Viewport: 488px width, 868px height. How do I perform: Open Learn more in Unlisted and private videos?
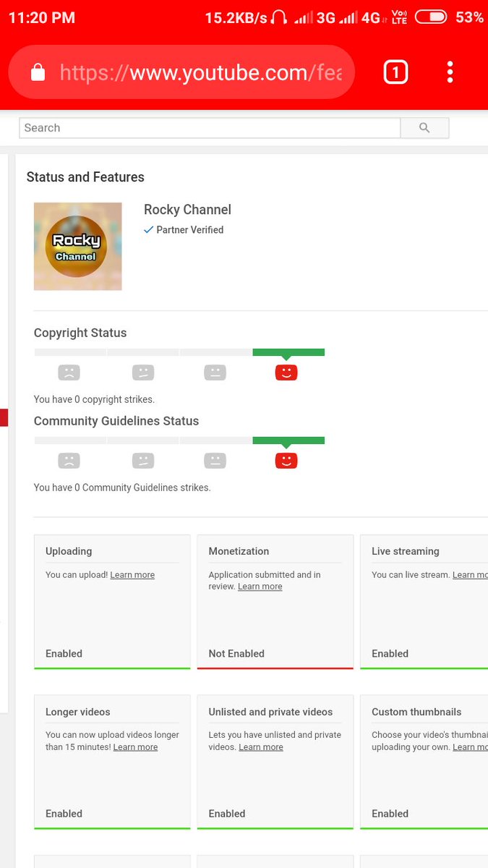coord(261,747)
